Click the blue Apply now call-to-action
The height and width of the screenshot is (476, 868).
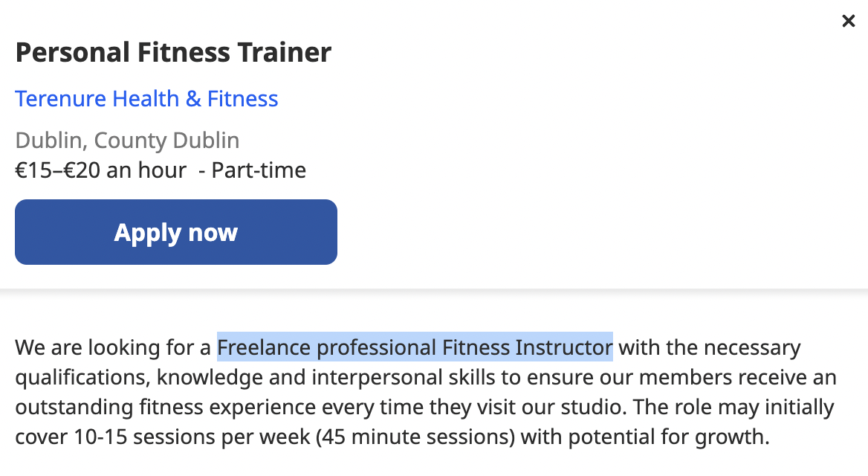point(175,231)
